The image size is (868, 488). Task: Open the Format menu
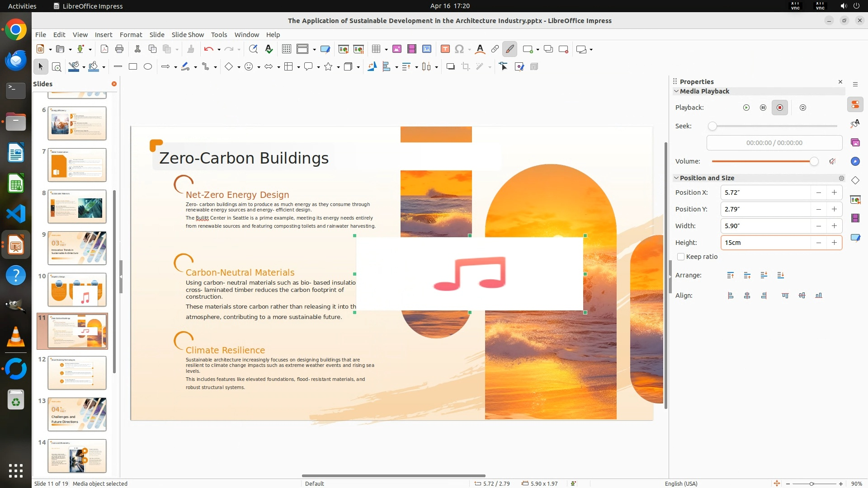pos(131,34)
